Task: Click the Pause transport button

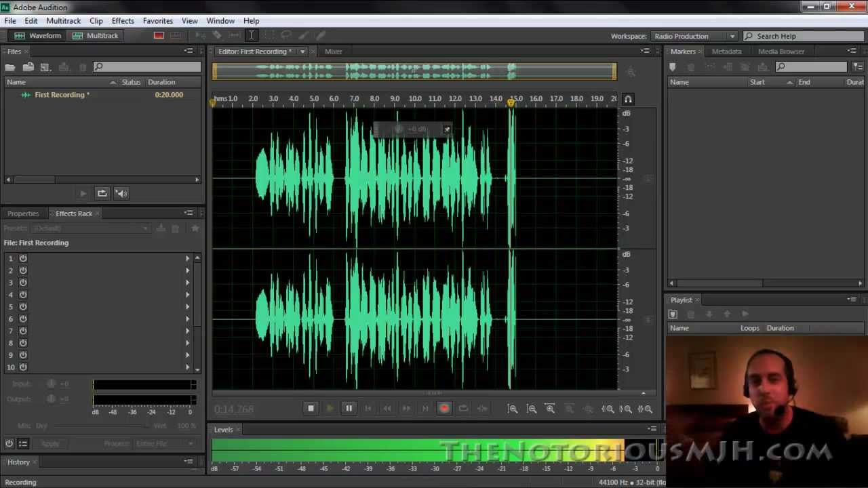Action: click(349, 409)
